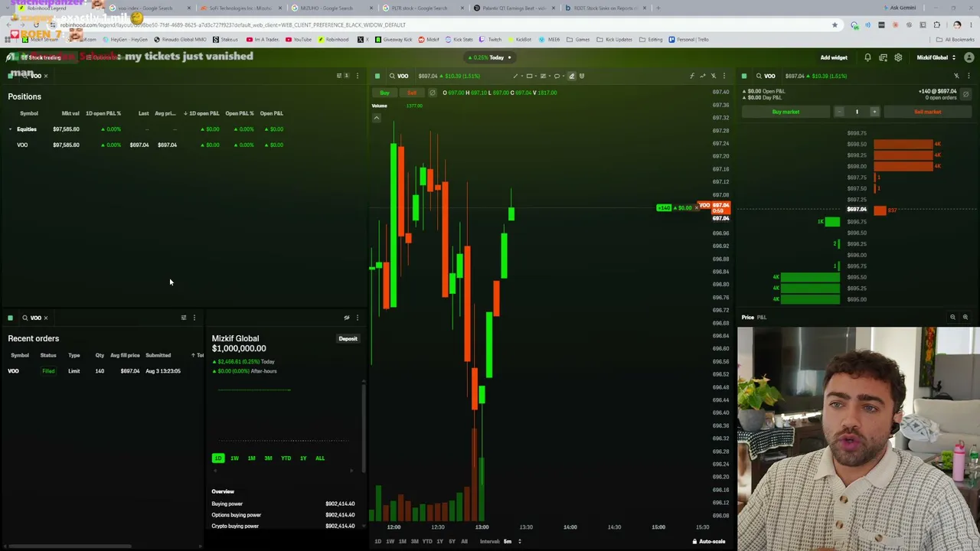
Task: Sort positions by Mkt val column
Action: pyautogui.click(x=70, y=113)
